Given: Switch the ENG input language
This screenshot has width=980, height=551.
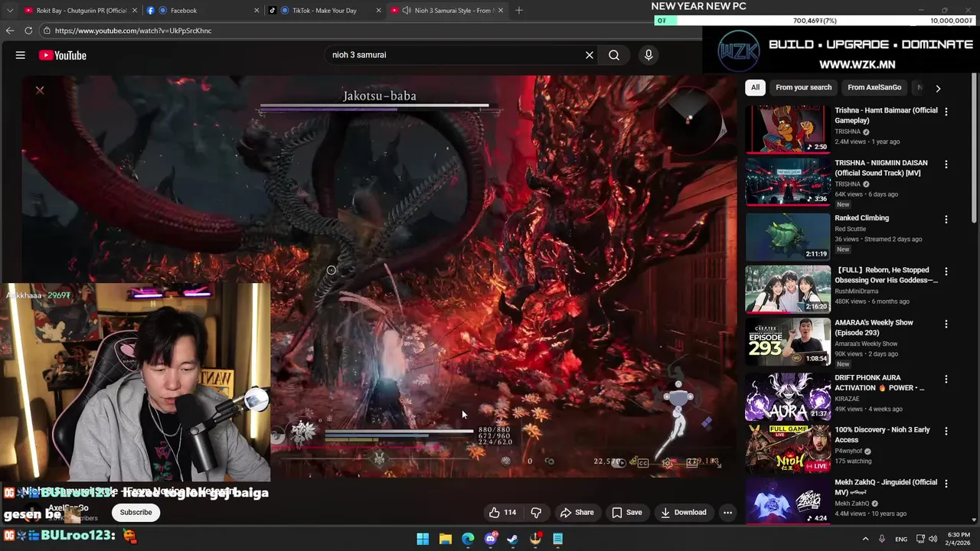Looking at the screenshot, I should click(x=901, y=539).
